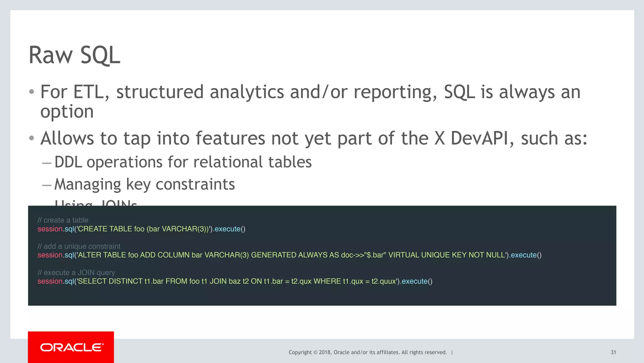Click execute() ending the ALTER TABLE line

tap(526, 255)
